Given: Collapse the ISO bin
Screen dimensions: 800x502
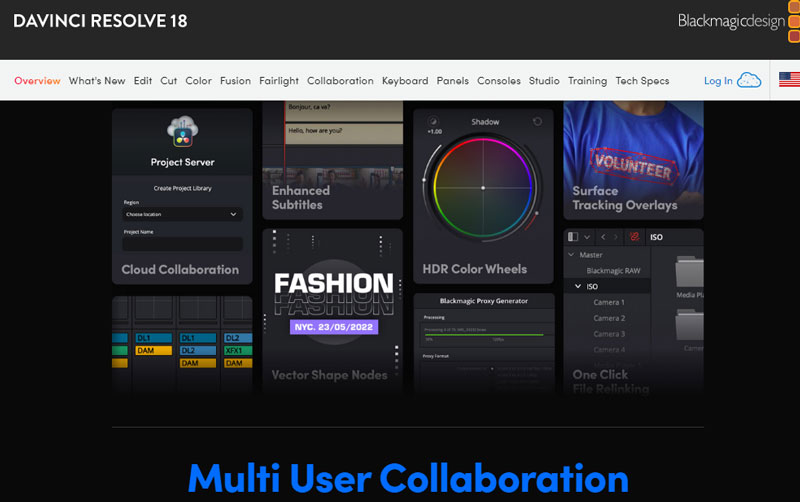Looking at the screenshot, I should pyautogui.click(x=578, y=286).
